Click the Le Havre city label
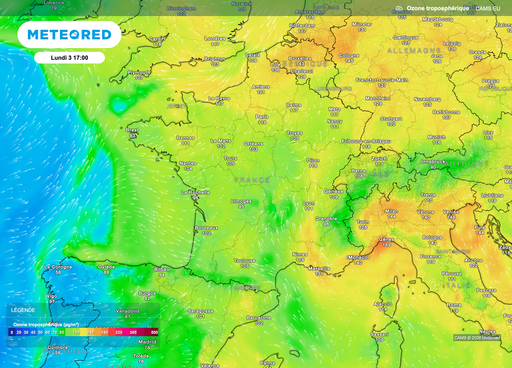 point(219,98)
